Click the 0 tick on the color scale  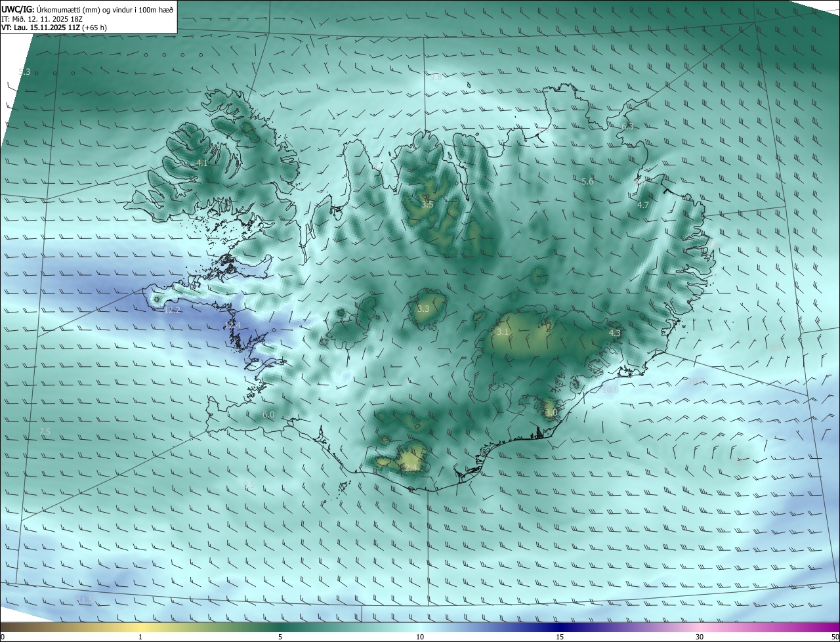(3, 637)
